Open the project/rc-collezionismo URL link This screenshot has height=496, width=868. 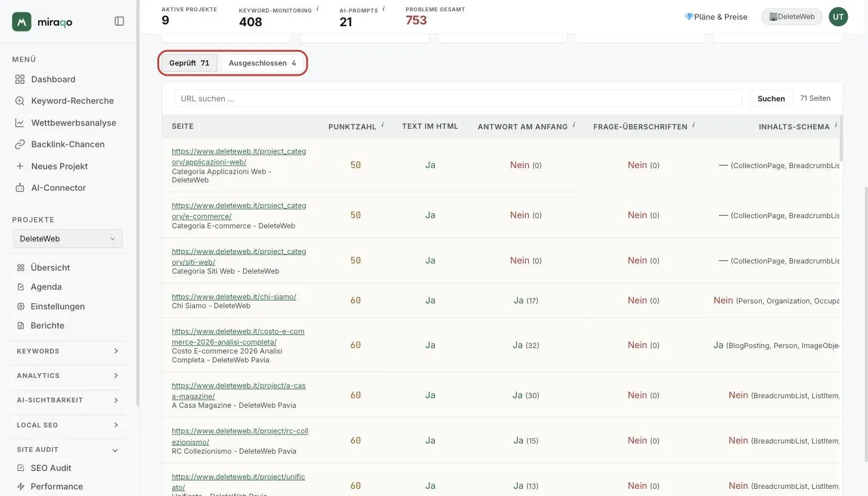(x=240, y=436)
